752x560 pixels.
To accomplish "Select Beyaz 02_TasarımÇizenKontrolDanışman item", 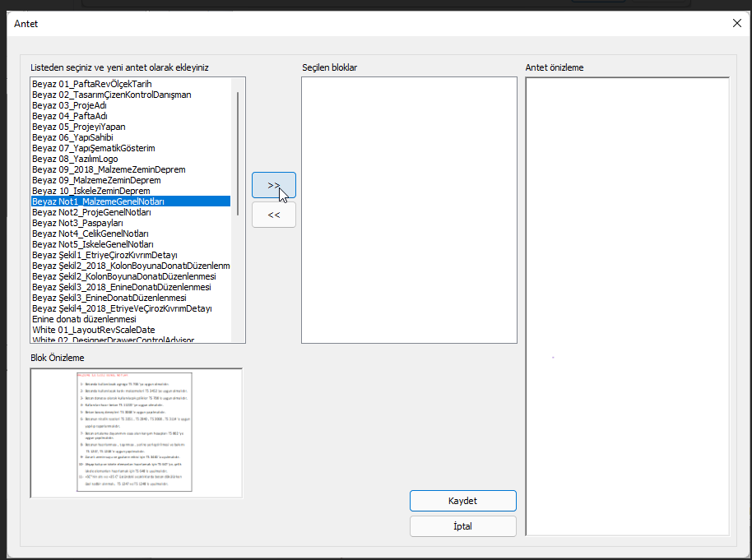I will (111, 95).
